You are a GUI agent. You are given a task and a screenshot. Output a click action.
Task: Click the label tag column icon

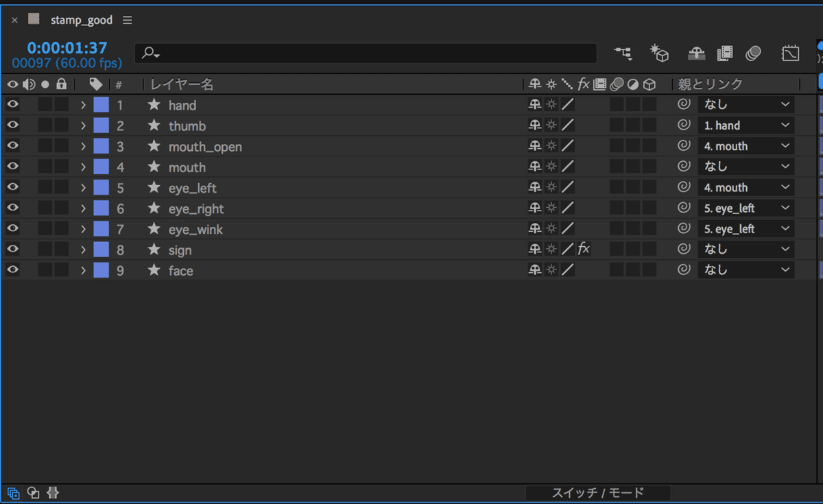pyautogui.click(x=96, y=84)
